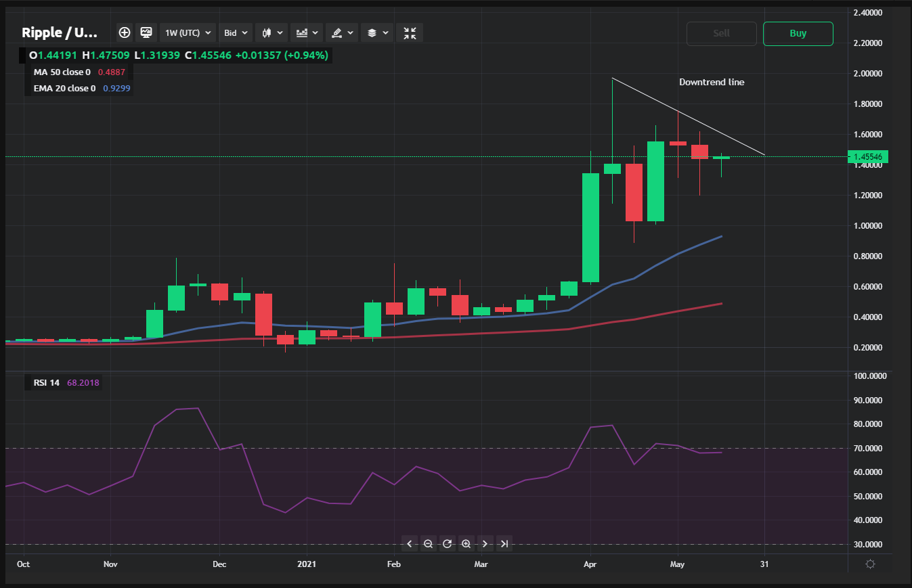Viewport: 912px width, 588px height.
Task: Click the close price C1.45546 readout
Action: 208,55
